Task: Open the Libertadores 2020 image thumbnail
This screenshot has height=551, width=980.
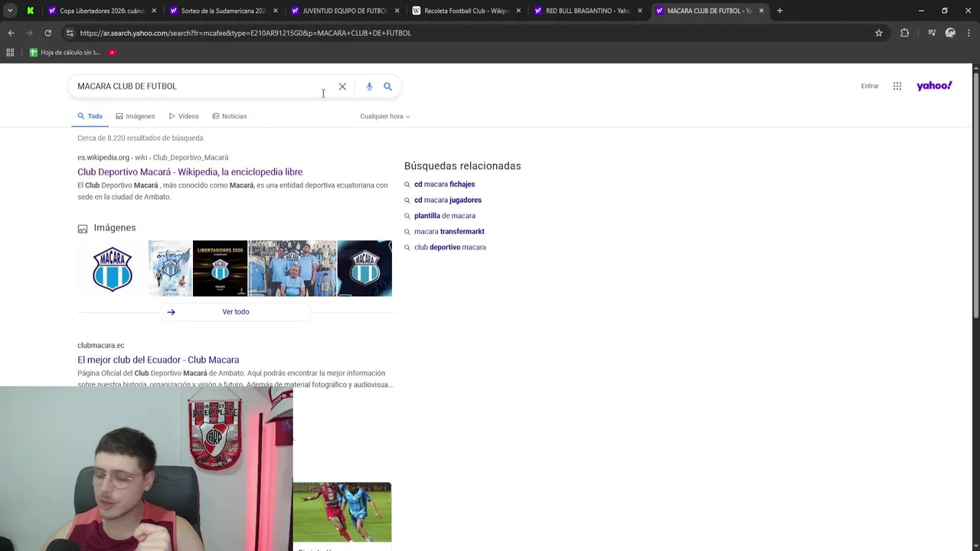Action: coord(220,269)
